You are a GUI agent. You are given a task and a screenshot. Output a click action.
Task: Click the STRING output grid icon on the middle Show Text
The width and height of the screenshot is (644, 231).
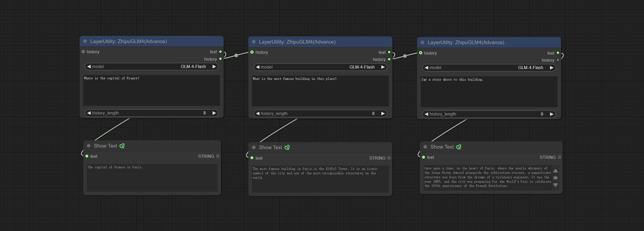click(389, 158)
